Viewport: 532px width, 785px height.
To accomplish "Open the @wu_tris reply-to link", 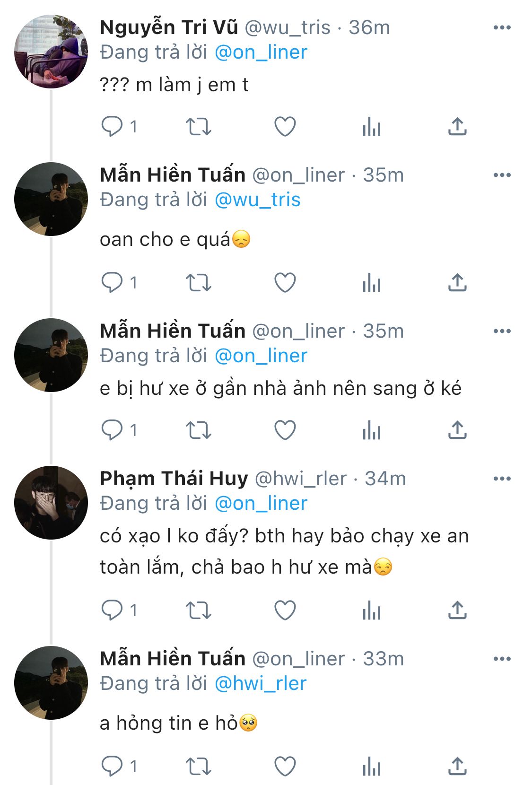I will pos(257,200).
